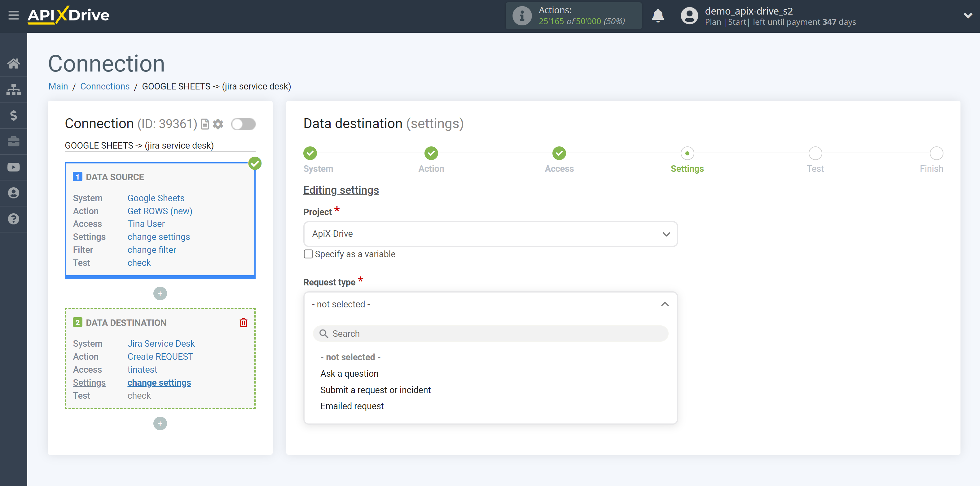
Task: Click the demo_apix-drive_s2 username
Action: (x=749, y=11)
